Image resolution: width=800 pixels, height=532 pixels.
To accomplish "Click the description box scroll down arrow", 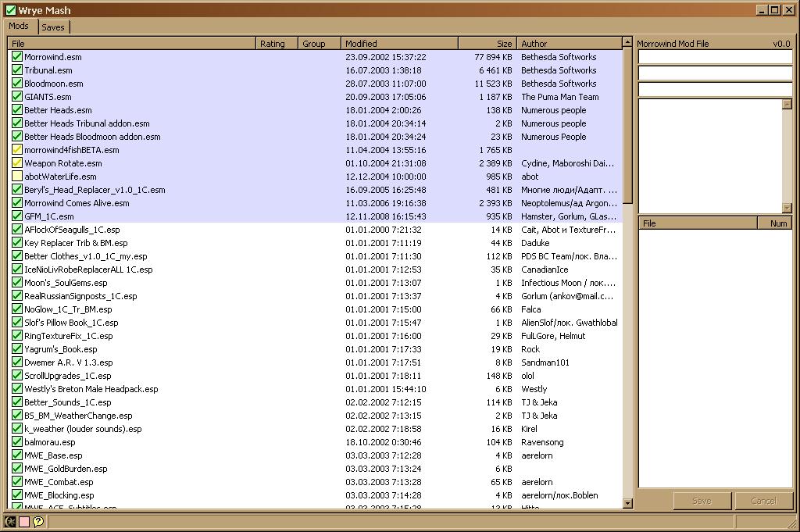I will pos(787,208).
